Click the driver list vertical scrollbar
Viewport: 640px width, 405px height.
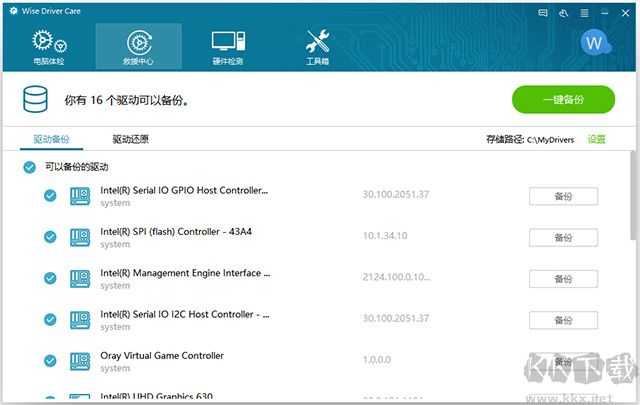pos(633,195)
